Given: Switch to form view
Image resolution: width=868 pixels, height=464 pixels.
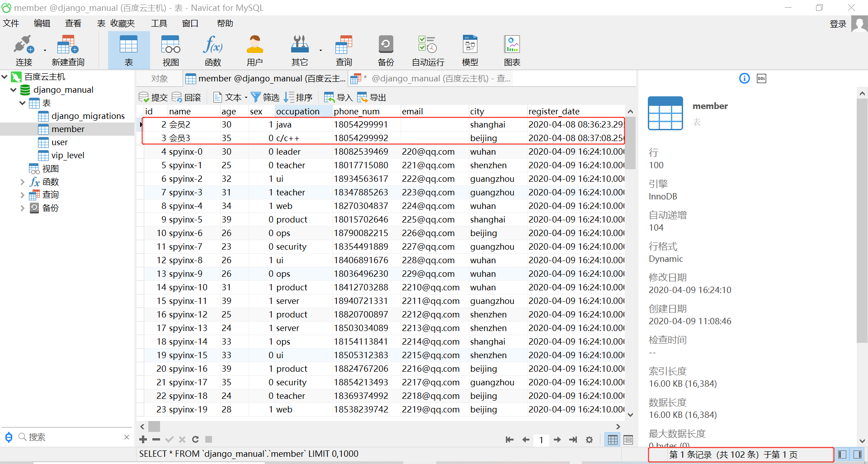Looking at the screenshot, I should 628,440.
